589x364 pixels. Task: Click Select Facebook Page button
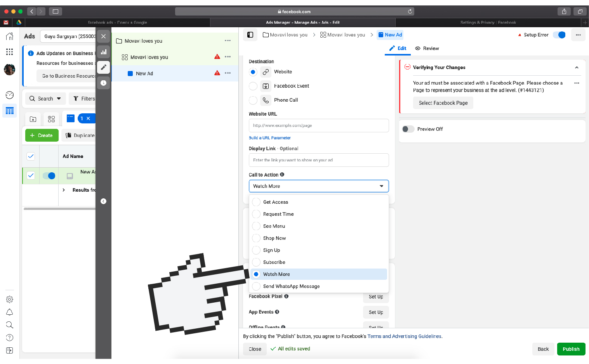(443, 103)
